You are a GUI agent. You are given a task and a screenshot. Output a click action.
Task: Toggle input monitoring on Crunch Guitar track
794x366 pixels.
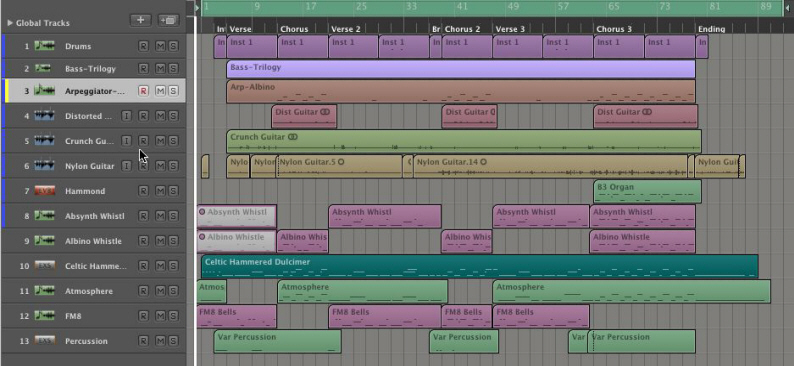pyautogui.click(x=127, y=141)
